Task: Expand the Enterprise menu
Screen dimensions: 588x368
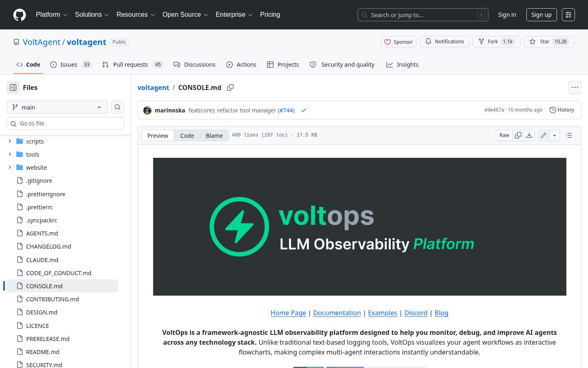Action: point(234,15)
